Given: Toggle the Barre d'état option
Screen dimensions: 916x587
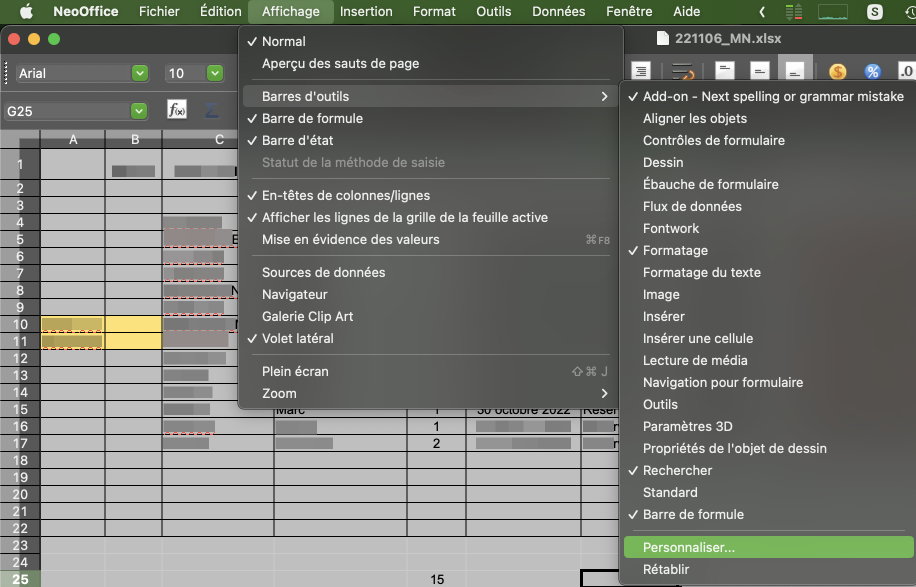Looking at the screenshot, I should pyautogui.click(x=298, y=140).
